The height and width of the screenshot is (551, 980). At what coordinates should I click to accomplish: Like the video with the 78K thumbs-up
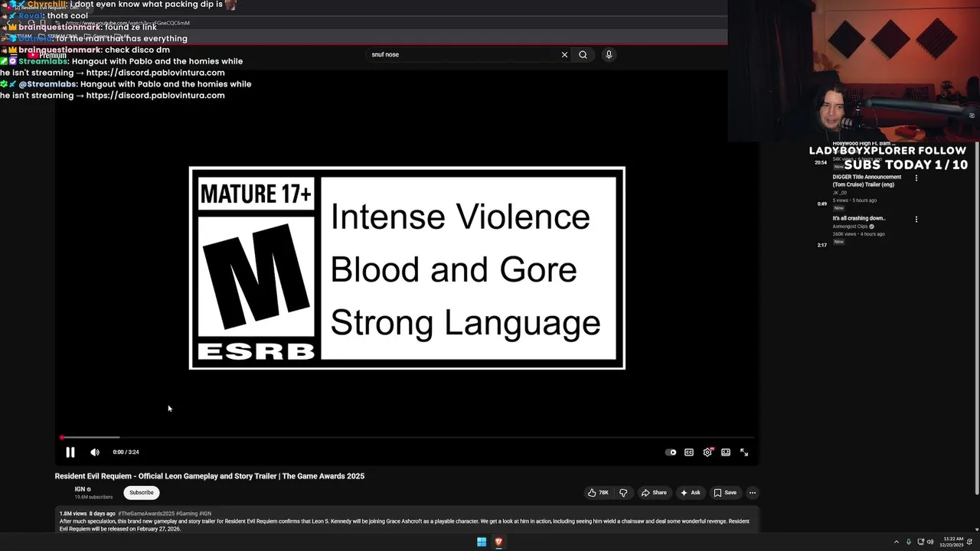tap(598, 493)
